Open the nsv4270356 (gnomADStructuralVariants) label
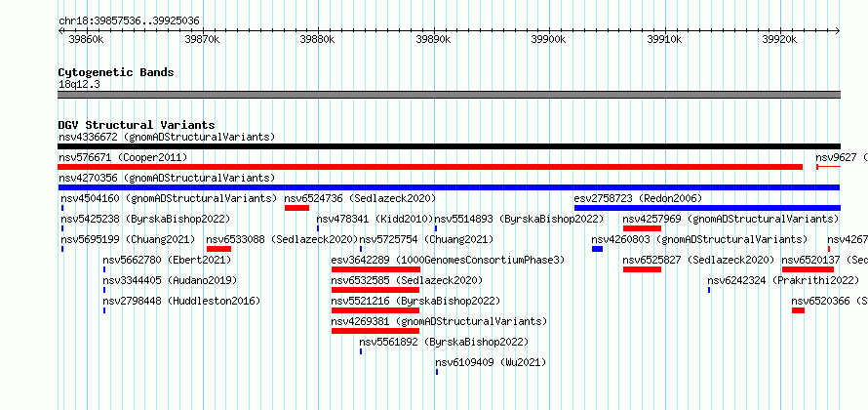 [x=167, y=178]
